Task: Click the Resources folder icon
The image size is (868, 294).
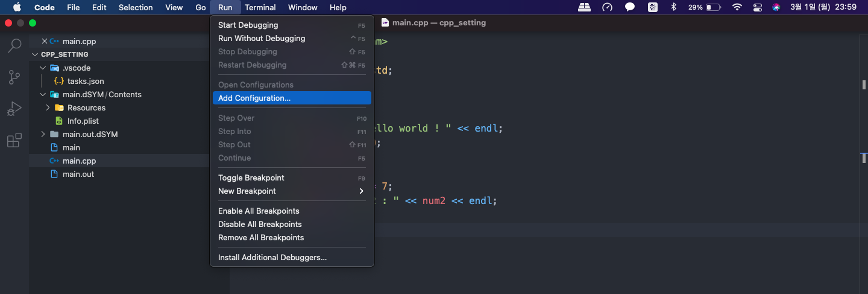Action: 59,108
